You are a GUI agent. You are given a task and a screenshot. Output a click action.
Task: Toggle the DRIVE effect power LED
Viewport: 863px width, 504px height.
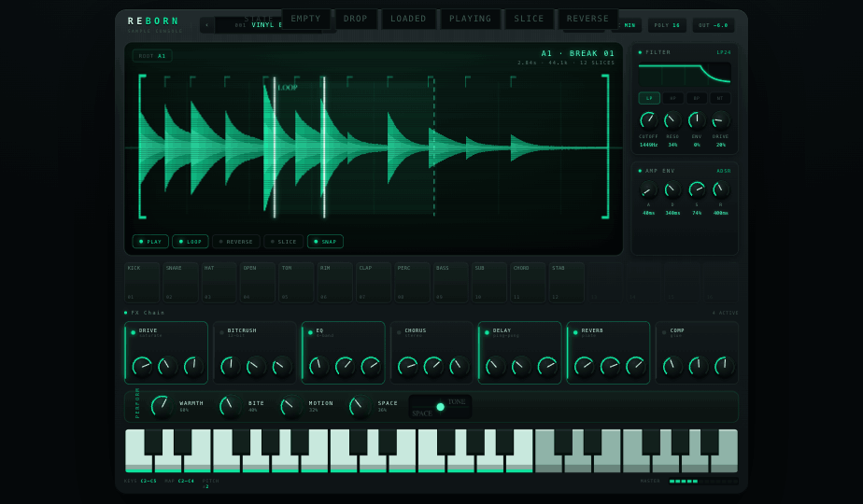[x=134, y=332]
